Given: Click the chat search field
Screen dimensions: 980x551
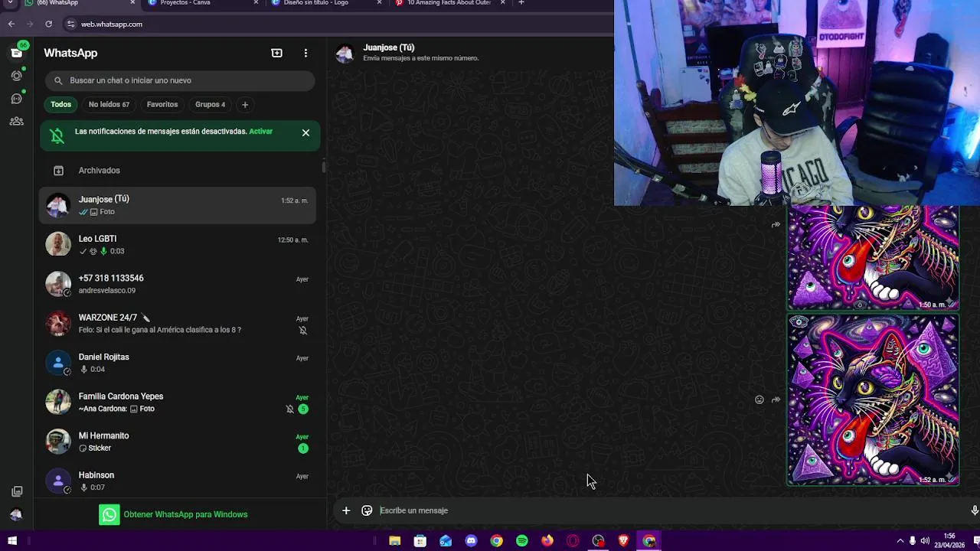Looking at the screenshot, I should coord(180,80).
